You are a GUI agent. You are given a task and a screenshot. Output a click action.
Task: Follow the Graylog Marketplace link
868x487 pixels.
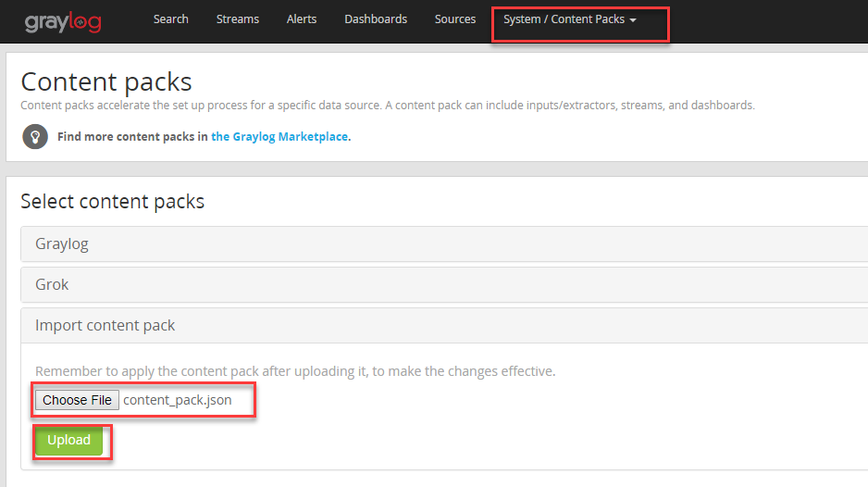279,136
